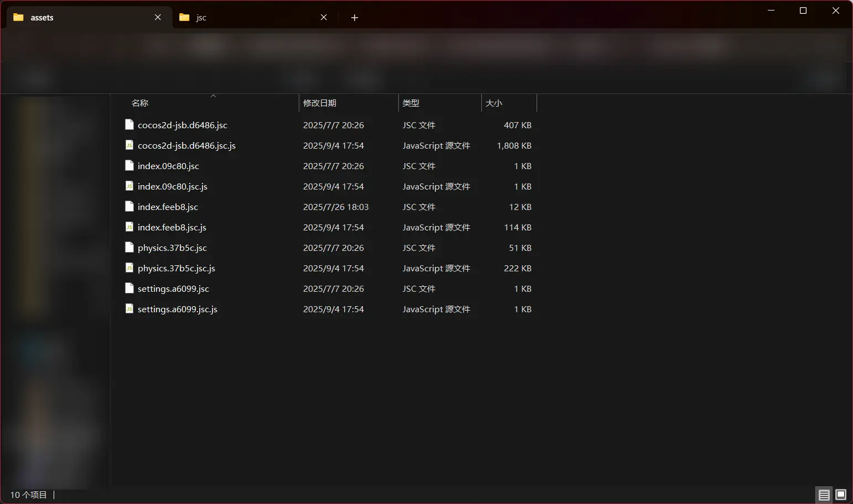Click the cocos2d-jsb.d6486.jsc file icon
This screenshot has height=504, width=853.
pyautogui.click(x=129, y=125)
